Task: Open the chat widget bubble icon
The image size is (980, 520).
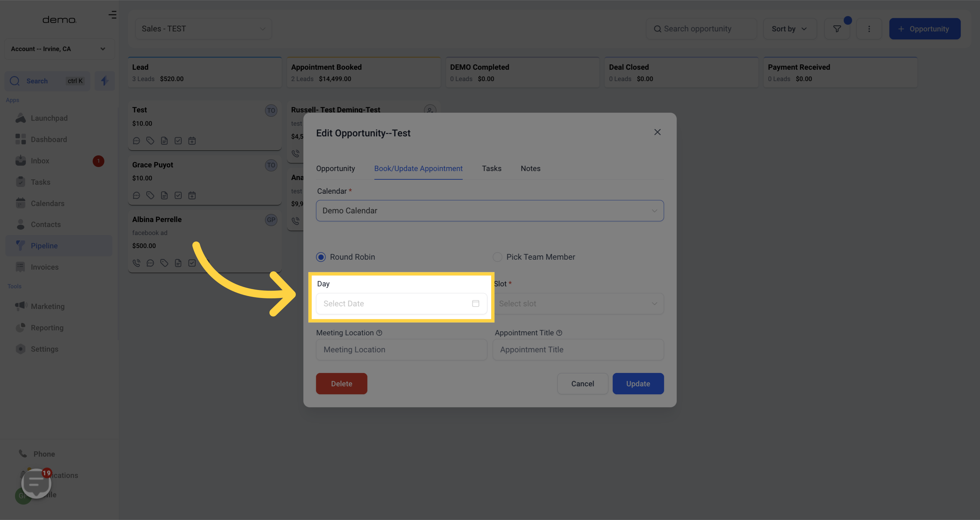Action: (x=36, y=483)
